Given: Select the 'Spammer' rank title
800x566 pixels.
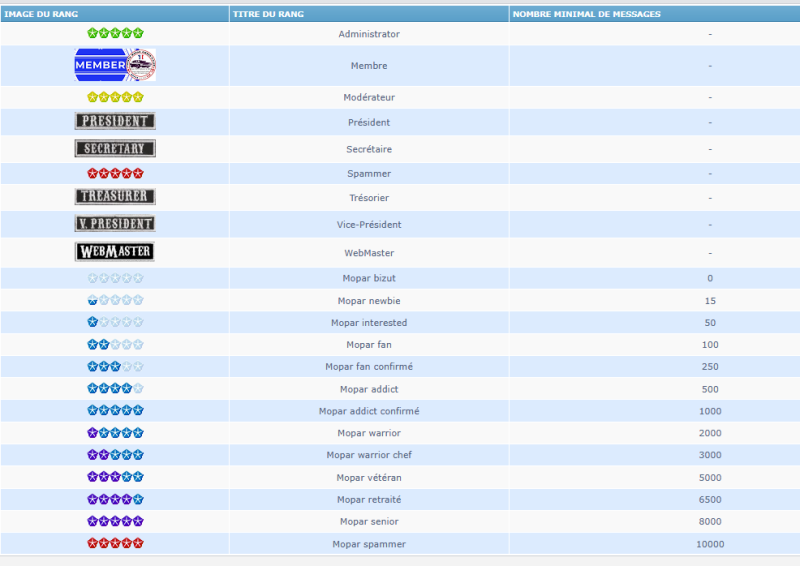Looking at the screenshot, I should point(369,174).
